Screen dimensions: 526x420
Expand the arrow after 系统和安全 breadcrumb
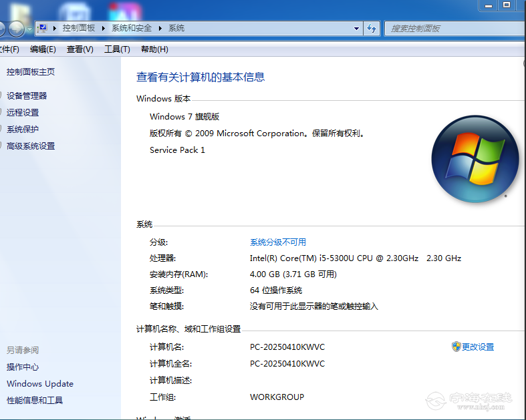click(x=160, y=29)
